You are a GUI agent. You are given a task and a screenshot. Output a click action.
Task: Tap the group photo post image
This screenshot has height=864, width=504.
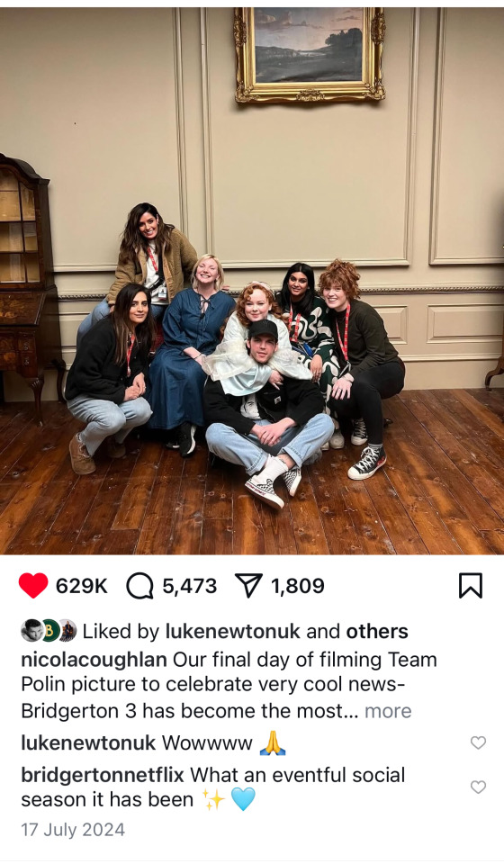click(252, 281)
